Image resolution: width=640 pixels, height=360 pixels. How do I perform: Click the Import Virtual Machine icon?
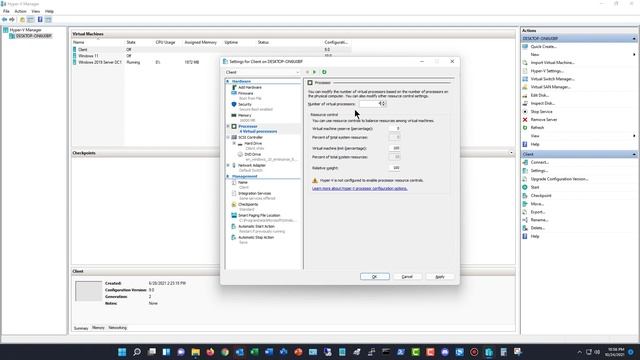[525, 63]
